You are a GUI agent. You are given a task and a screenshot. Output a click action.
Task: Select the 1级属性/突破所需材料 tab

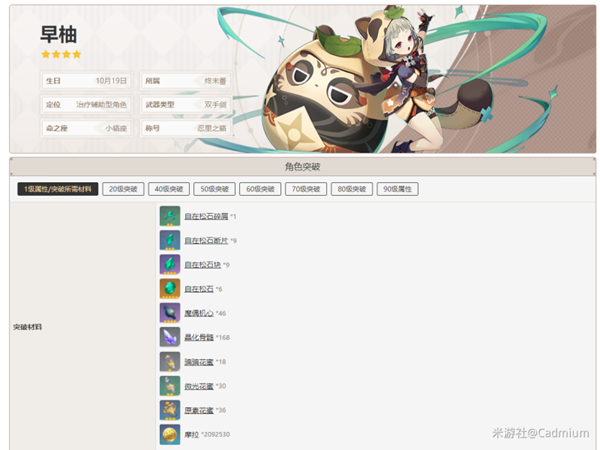pos(57,189)
